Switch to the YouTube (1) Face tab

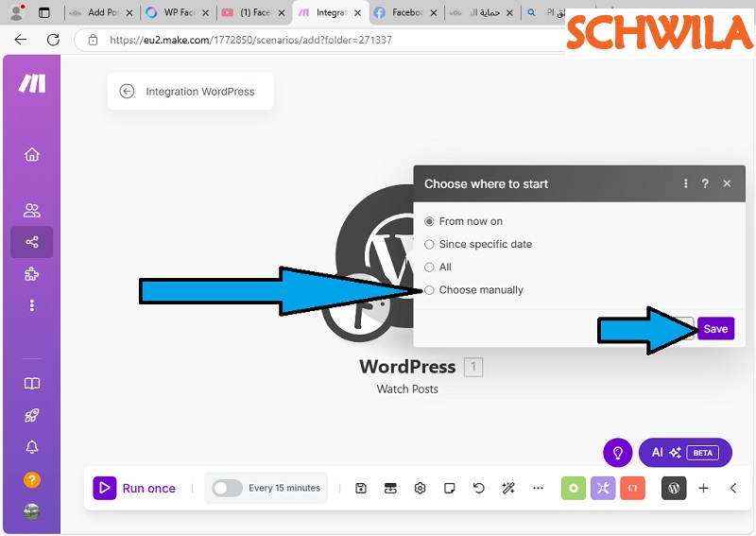point(253,12)
